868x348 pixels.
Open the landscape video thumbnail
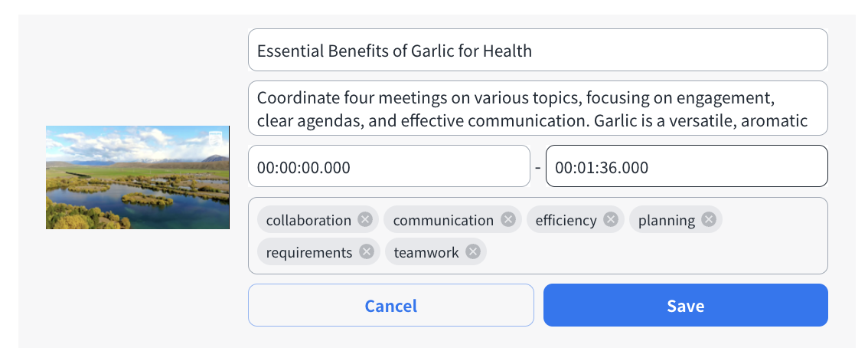pyautogui.click(x=138, y=177)
